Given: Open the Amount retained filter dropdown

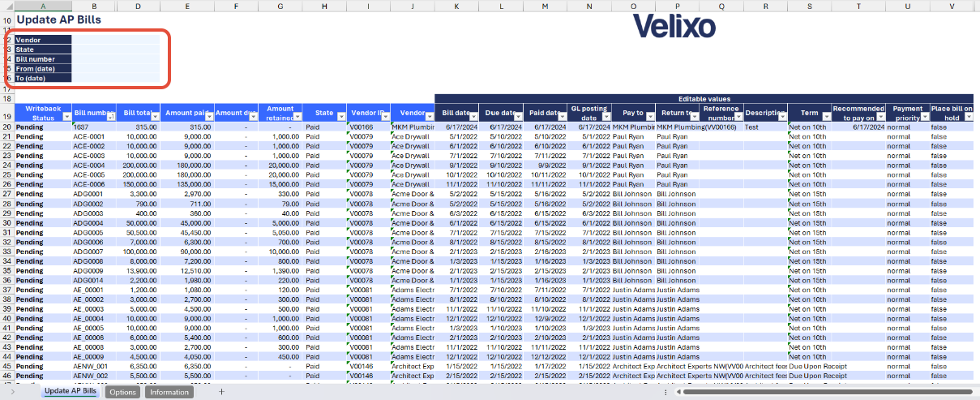Looking at the screenshot, I should point(296,118).
